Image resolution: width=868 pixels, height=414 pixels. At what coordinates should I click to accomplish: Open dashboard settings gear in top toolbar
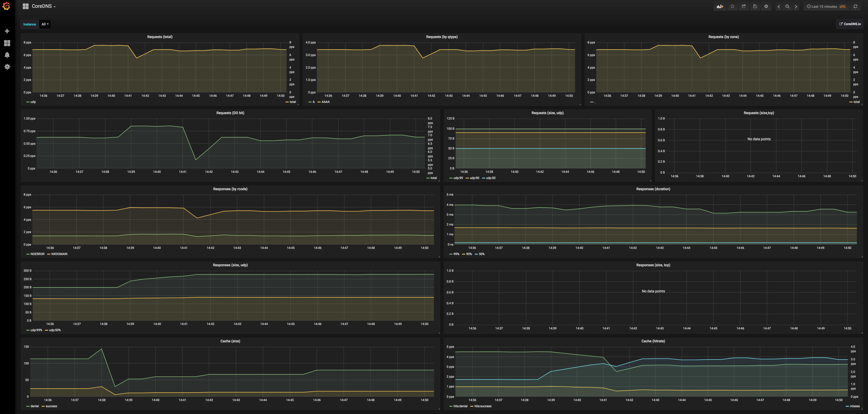click(766, 6)
